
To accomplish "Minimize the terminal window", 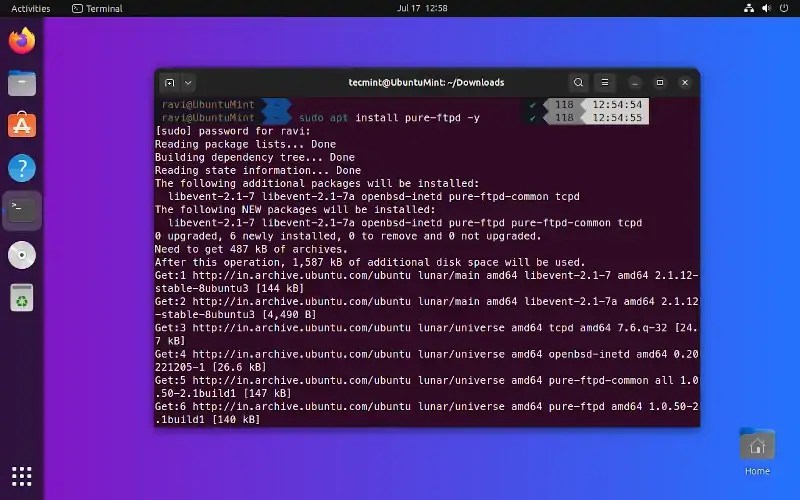I will pyautogui.click(x=635, y=83).
